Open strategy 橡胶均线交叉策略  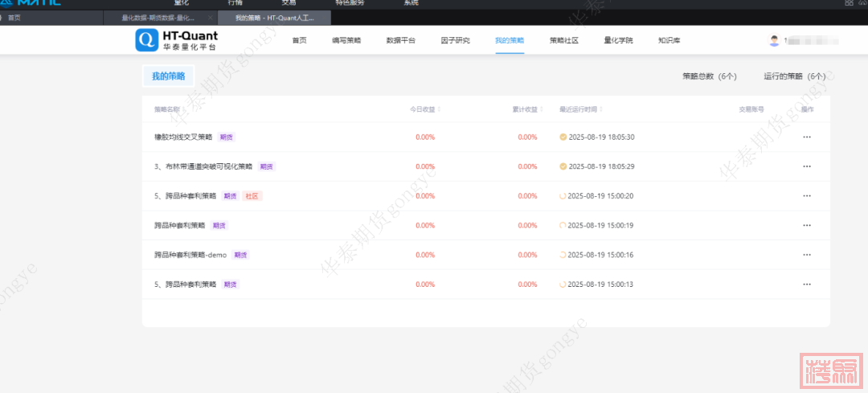[183, 137]
